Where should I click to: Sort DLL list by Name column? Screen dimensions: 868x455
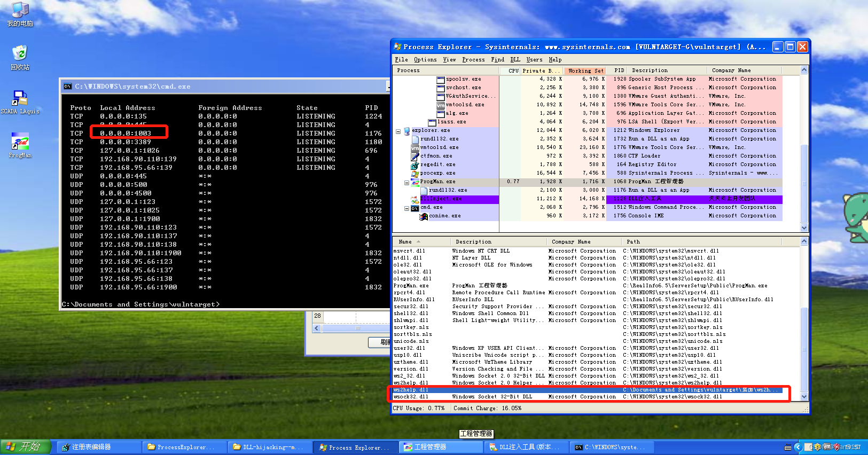click(x=422, y=242)
